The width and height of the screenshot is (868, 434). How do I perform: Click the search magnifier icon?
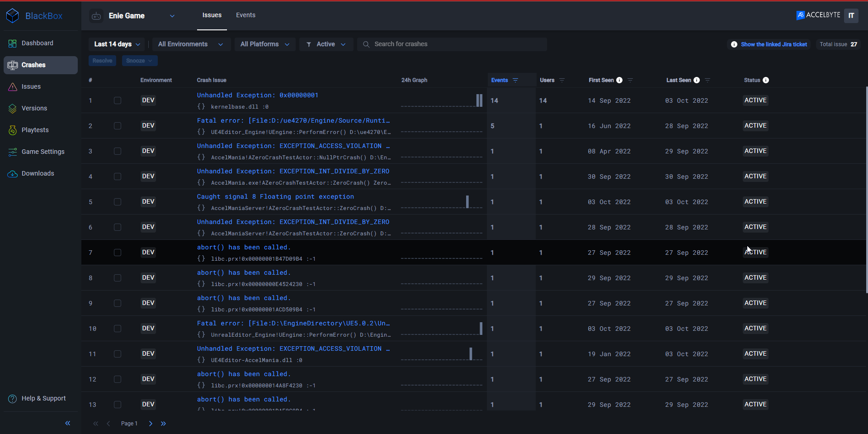366,44
